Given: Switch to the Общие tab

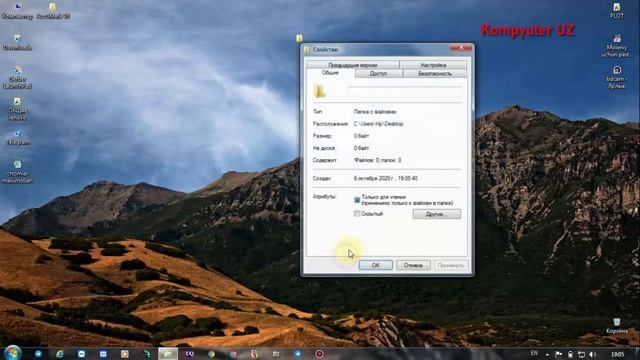Looking at the screenshot, I should (x=330, y=73).
